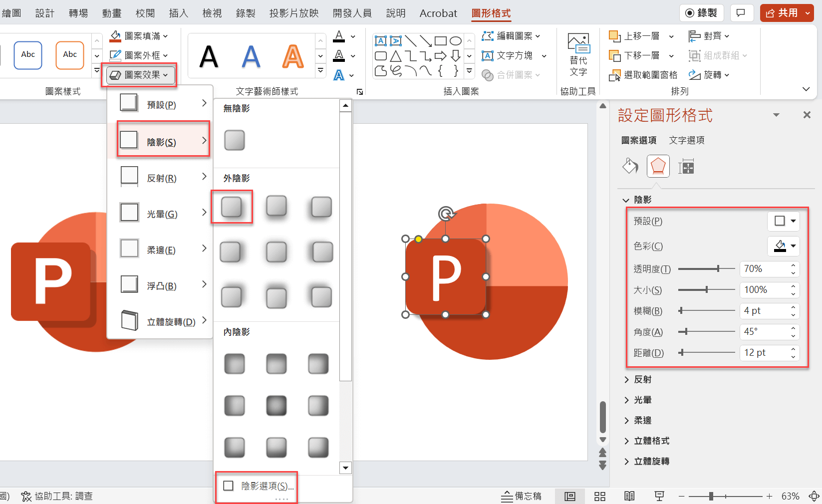Viewport: 822px width, 504px height.
Task: Click the text fill A icon with black underline
Action: [x=339, y=36]
